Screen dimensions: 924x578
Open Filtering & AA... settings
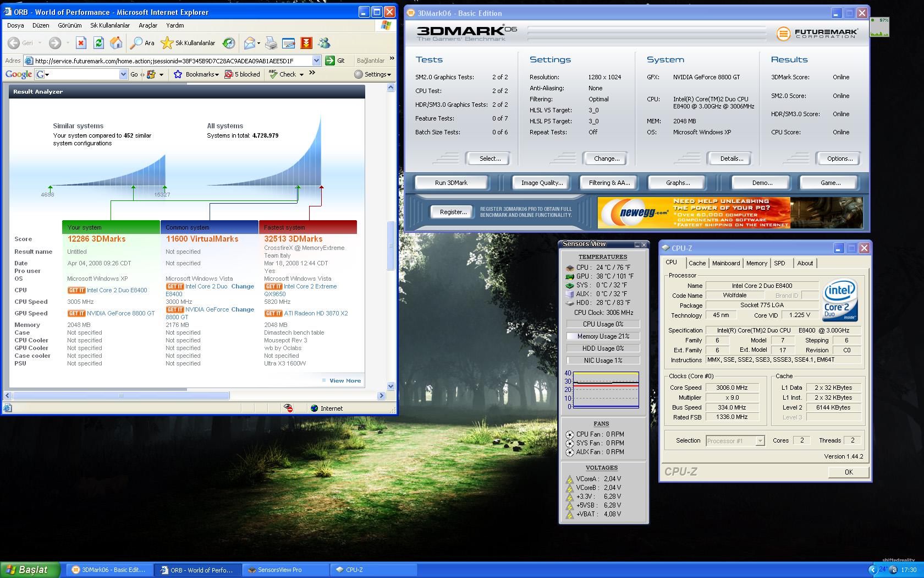(609, 183)
